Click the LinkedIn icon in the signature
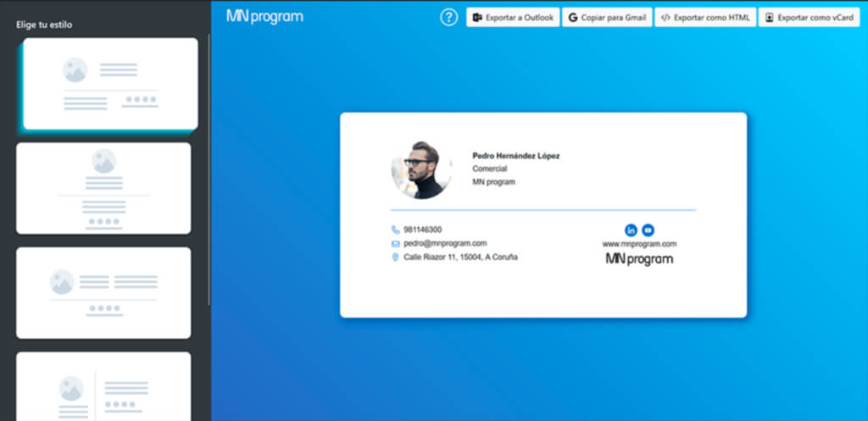Image resolution: width=868 pixels, height=421 pixels. [x=631, y=230]
